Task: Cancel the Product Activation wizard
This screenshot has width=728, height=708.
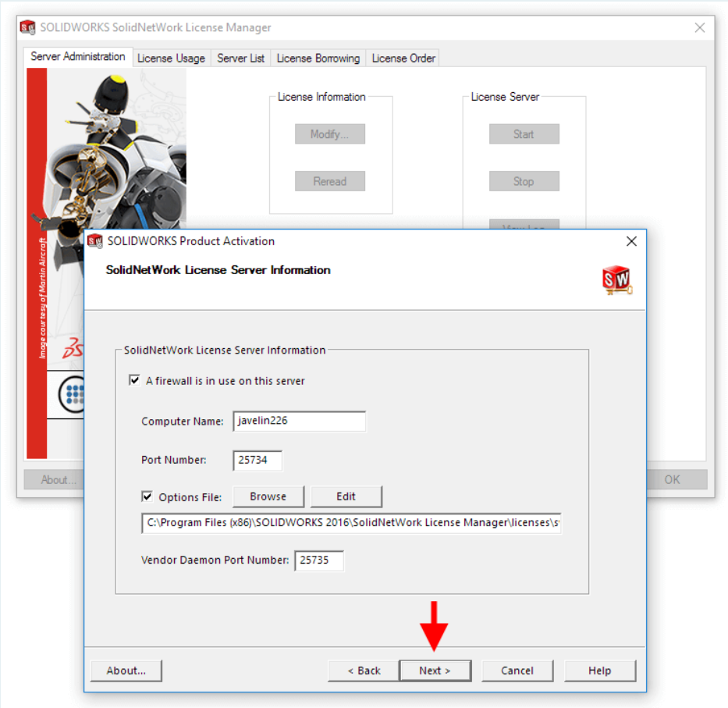Action: pyautogui.click(x=517, y=671)
